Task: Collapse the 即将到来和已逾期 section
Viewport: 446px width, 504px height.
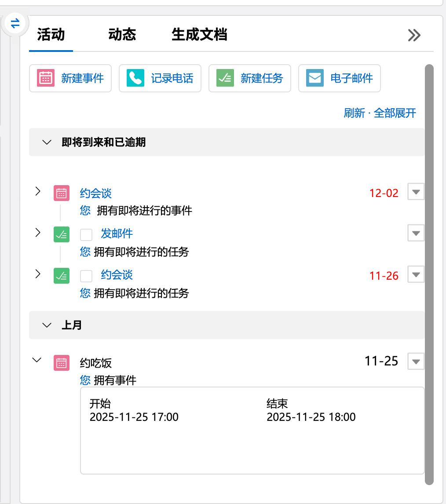Action: tap(47, 142)
